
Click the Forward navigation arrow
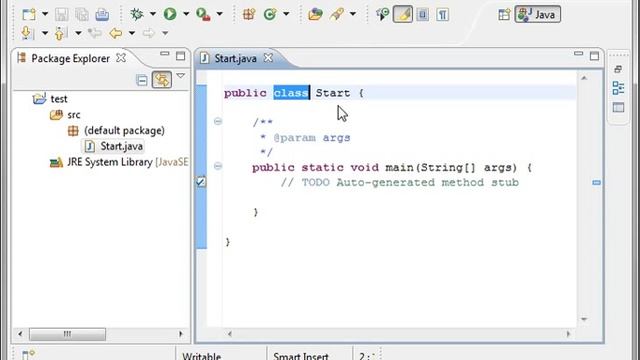coord(149,33)
